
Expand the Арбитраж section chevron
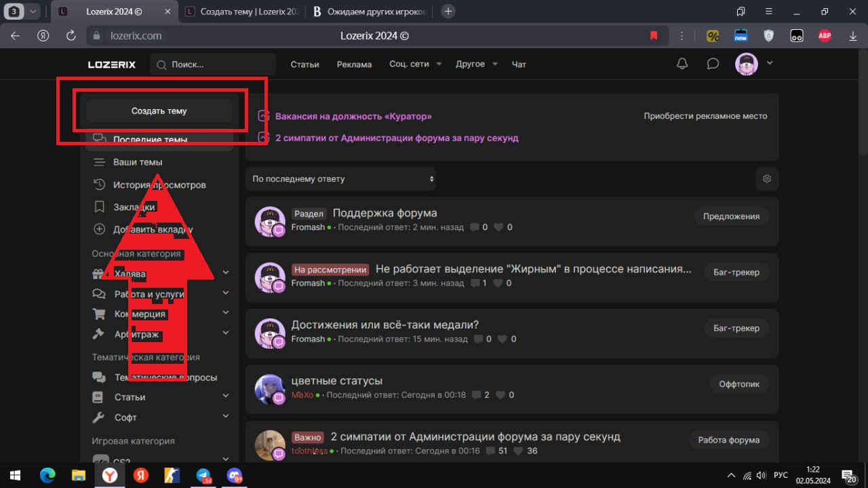(226, 333)
